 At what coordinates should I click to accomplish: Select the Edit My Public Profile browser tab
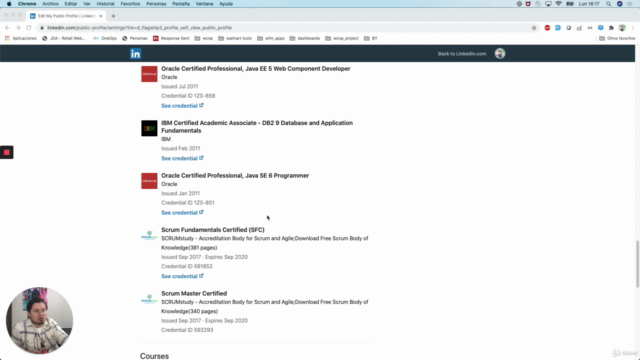coord(65,16)
